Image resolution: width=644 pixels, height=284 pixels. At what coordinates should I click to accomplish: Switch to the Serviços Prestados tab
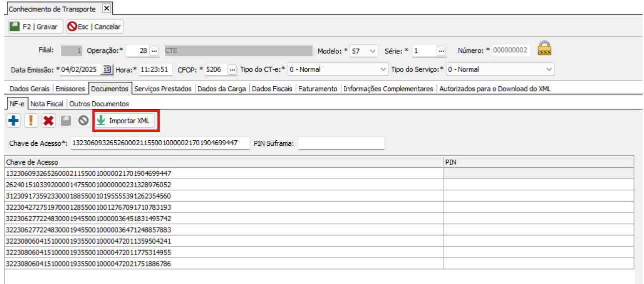pos(163,89)
